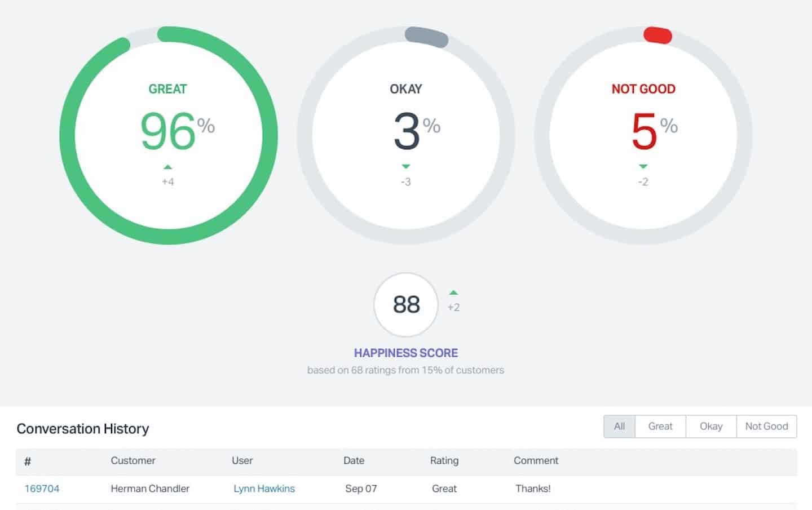
Task: Click the Rating column header
Action: pyautogui.click(x=444, y=460)
